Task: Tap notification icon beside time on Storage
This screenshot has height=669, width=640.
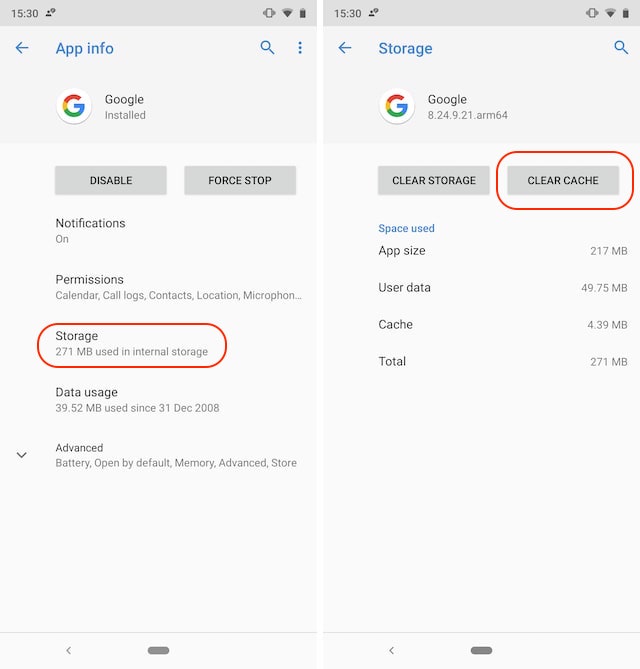Action: click(x=374, y=13)
